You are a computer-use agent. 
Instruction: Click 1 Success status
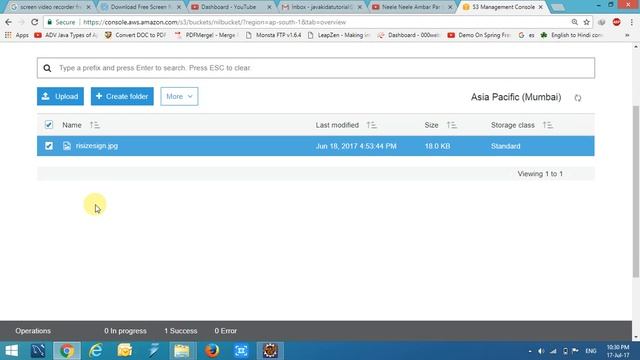pos(181,331)
